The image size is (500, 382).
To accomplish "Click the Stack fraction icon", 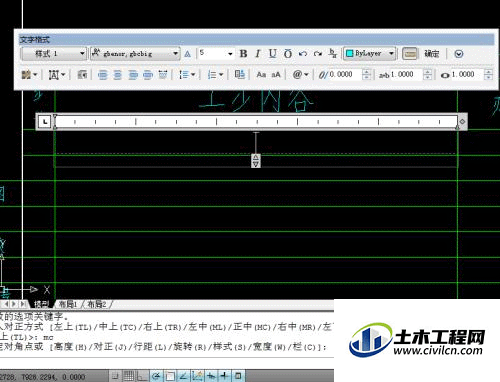I will [333, 54].
